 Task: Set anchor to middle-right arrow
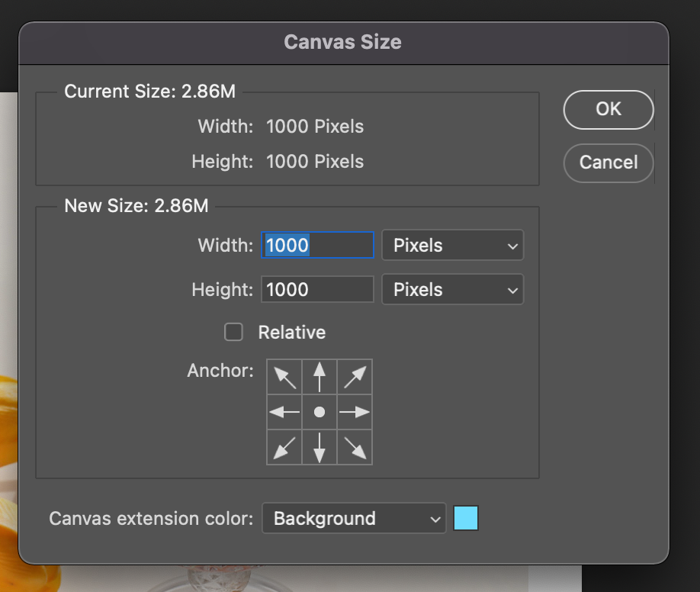(355, 412)
